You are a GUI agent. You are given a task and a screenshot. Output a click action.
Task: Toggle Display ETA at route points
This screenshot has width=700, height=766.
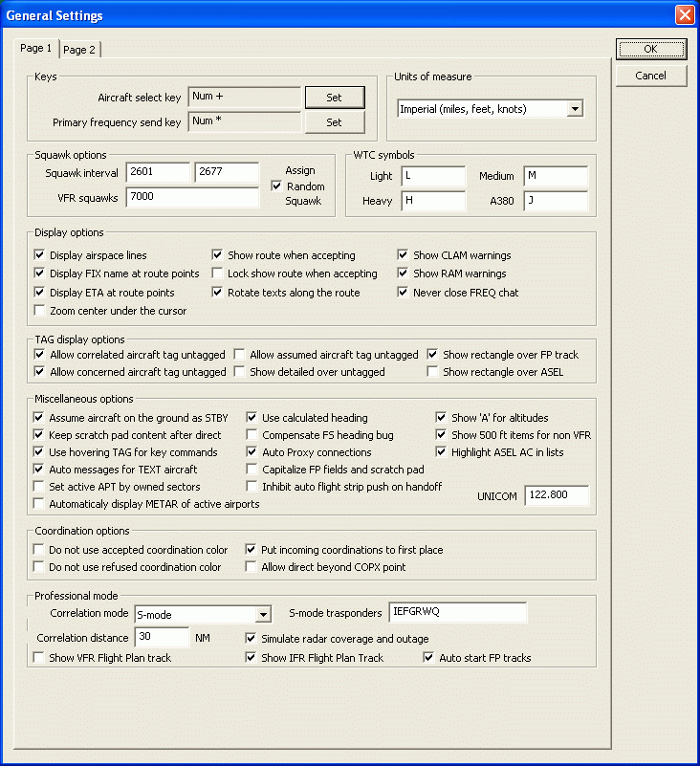tap(39, 292)
